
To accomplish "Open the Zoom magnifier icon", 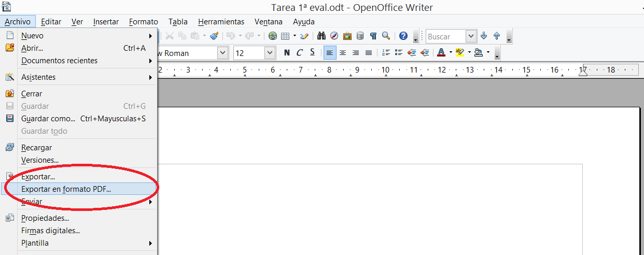I will point(386,36).
